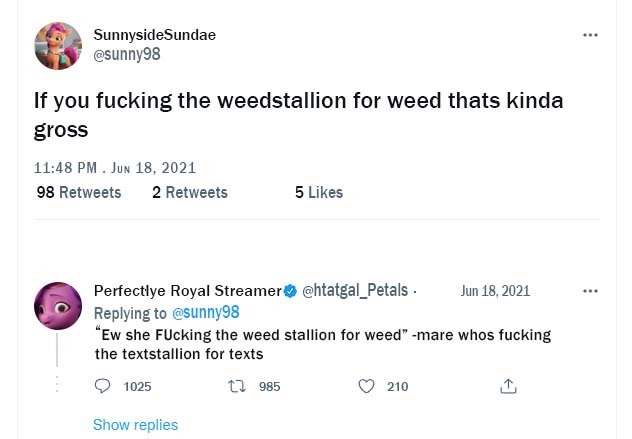This screenshot has width=632, height=439.
Task: Click the blue verified badge icon
Action: click(x=291, y=291)
